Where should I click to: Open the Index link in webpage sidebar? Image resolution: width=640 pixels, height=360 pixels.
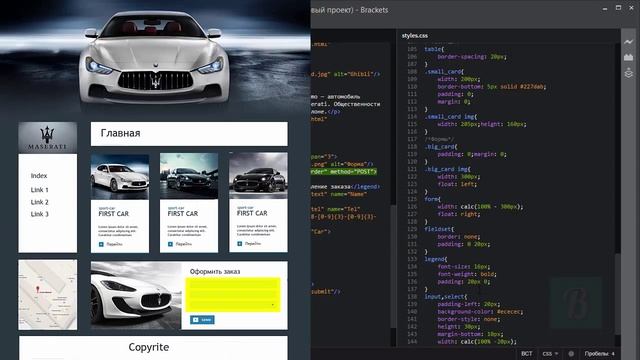(39, 176)
